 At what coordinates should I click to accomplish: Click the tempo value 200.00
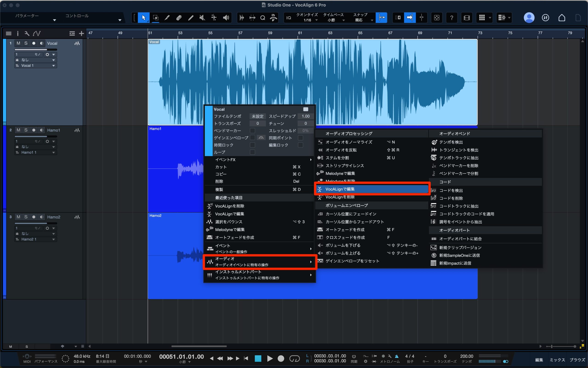pos(466,356)
